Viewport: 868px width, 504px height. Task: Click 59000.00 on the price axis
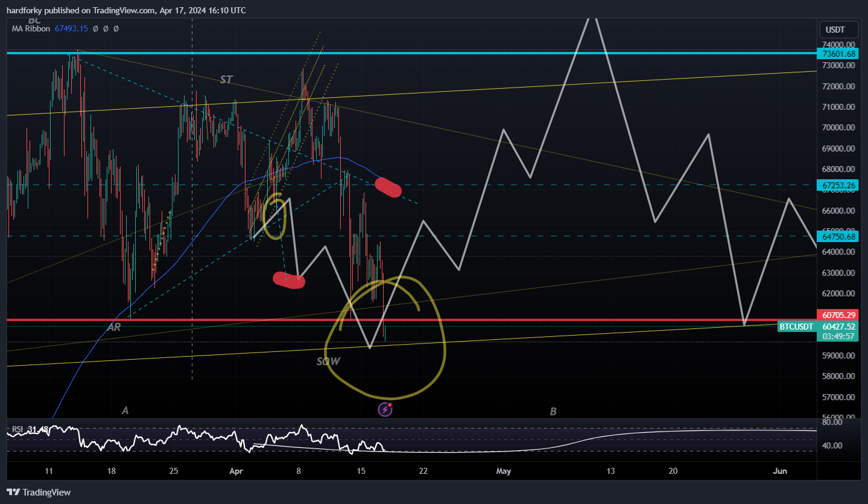tap(838, 356)
